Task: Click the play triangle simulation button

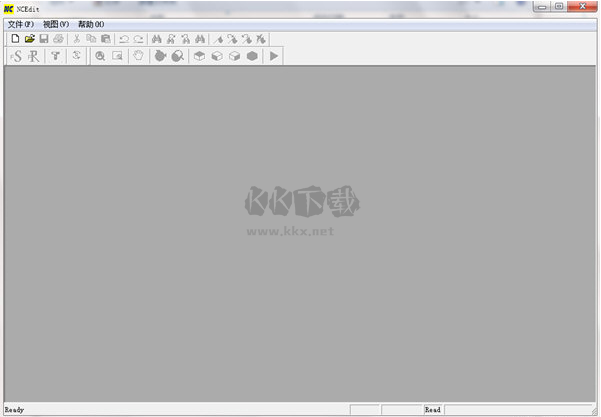Action: pos(274,56)
